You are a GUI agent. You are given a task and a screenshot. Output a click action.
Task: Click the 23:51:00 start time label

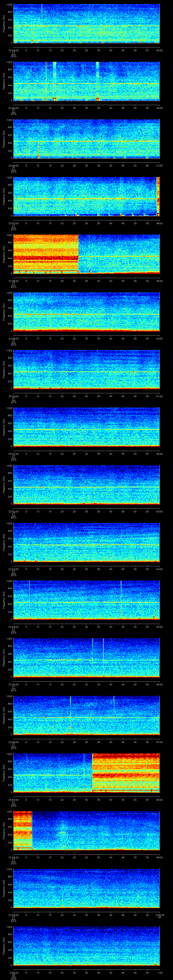tap(13, 454)
